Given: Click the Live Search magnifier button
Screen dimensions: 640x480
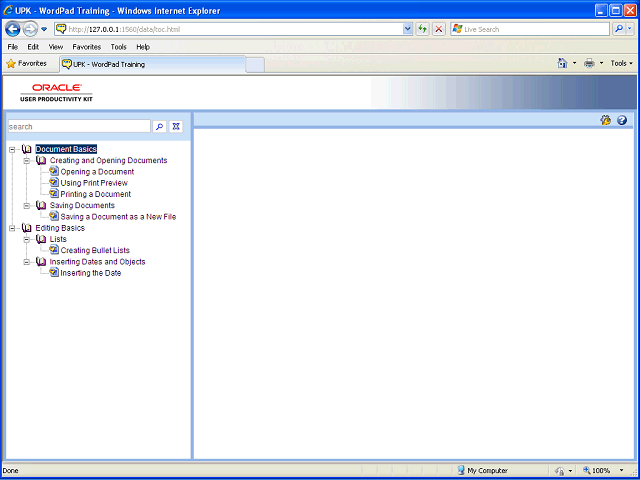Looking at the screenshot, I should point(619,29).
